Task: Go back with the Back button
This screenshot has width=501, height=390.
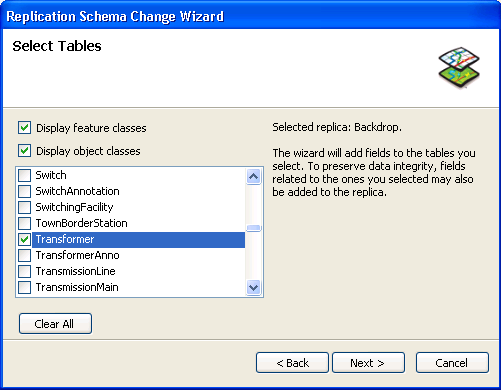Action: pos(292,363)
